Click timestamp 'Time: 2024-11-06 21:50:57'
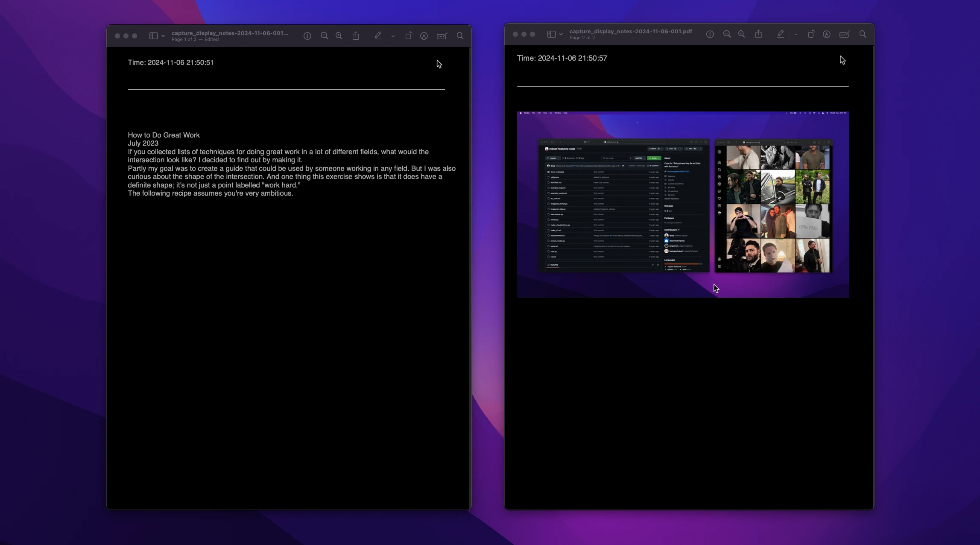The width and height of the screenshot is (980, 545). pyautogui.click(x=562, y=58)
